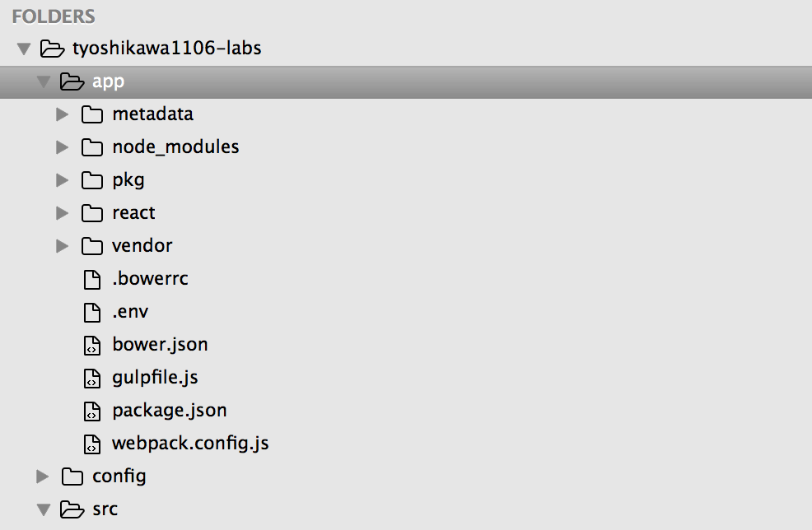Expand the react folder disclosure triangle

[62, 213]
